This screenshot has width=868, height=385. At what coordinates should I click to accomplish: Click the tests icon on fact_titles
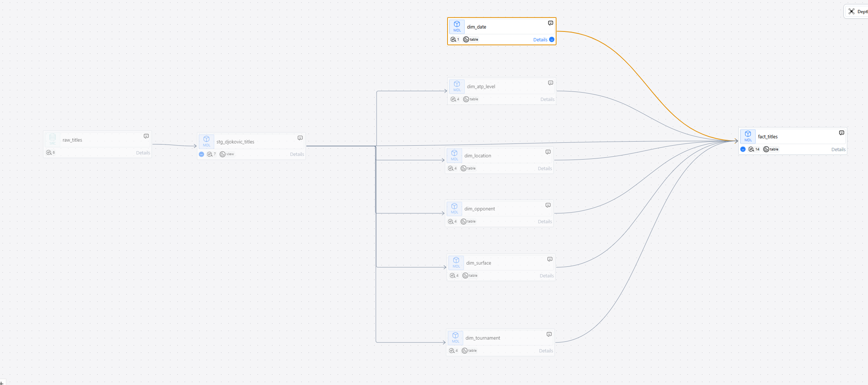(751, 149)
